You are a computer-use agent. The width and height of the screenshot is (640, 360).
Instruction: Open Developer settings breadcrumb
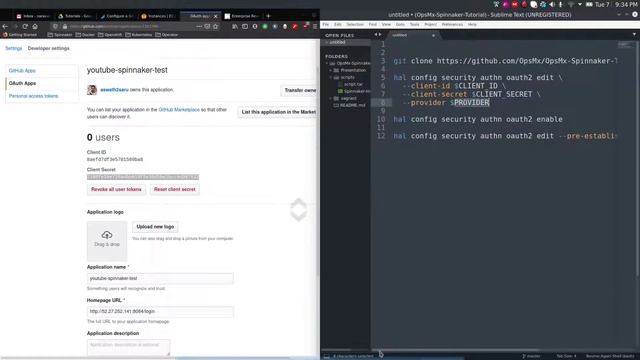point(49,48)
